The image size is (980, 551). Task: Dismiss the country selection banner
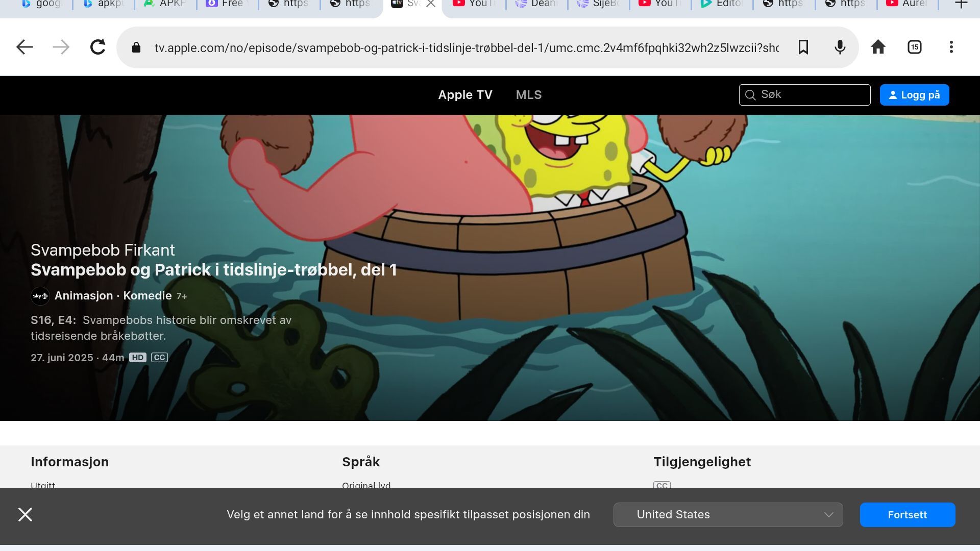pos(25,514)
